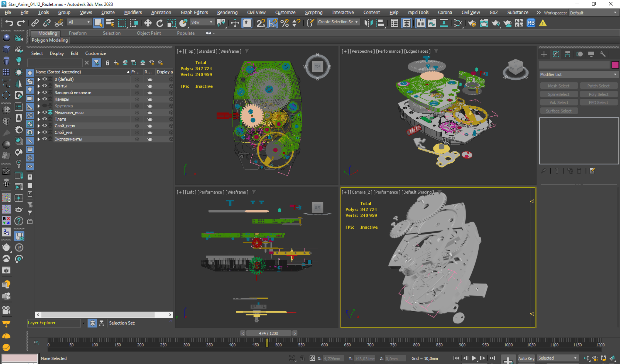This screenshot has height=364, width=620.
Task: Click the pink object color swatch
Action: coord(615,65)
